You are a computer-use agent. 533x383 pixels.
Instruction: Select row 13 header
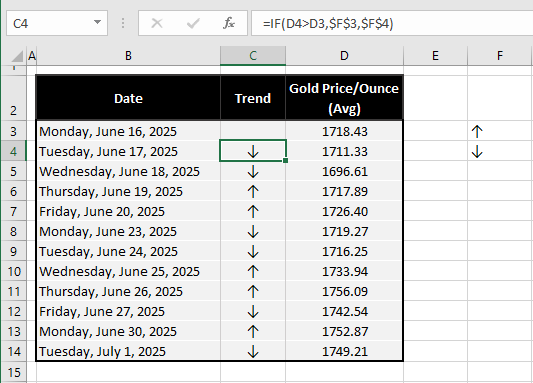(13, 331)
